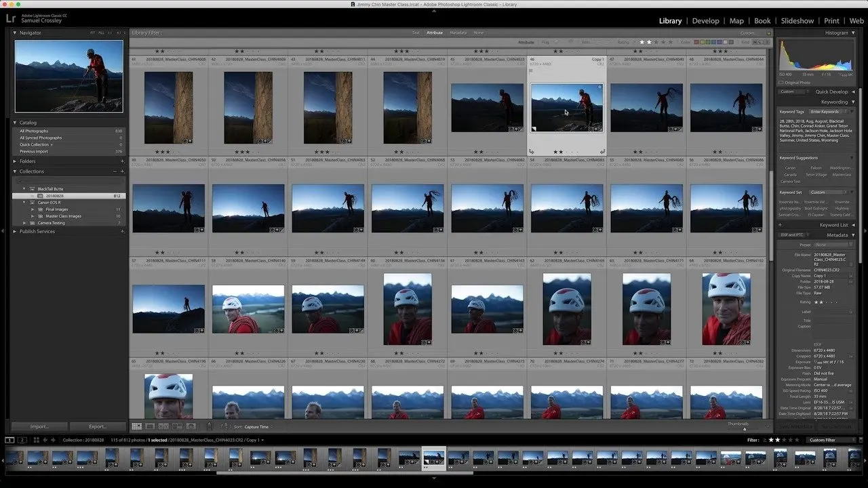Viewport: 868px width, 488px height.
Task: Select the Metadata library filter tab
Action: pos(458,33)
